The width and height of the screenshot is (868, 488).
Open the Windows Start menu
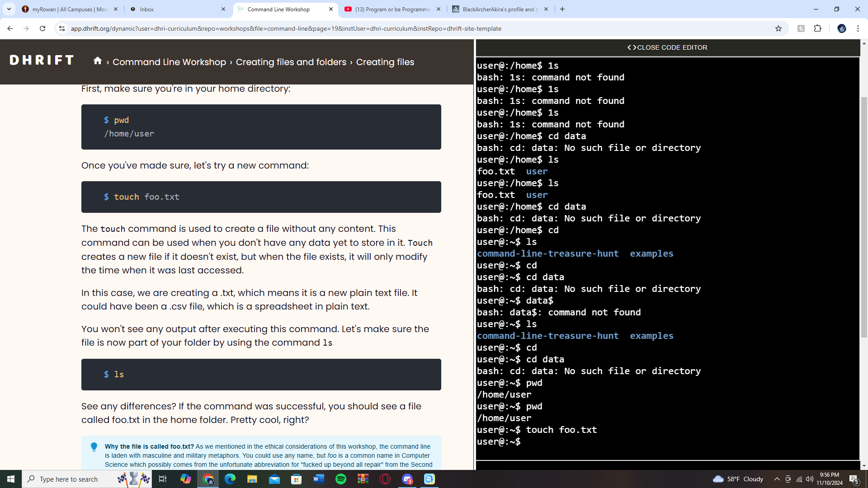(x=11, y=479)
